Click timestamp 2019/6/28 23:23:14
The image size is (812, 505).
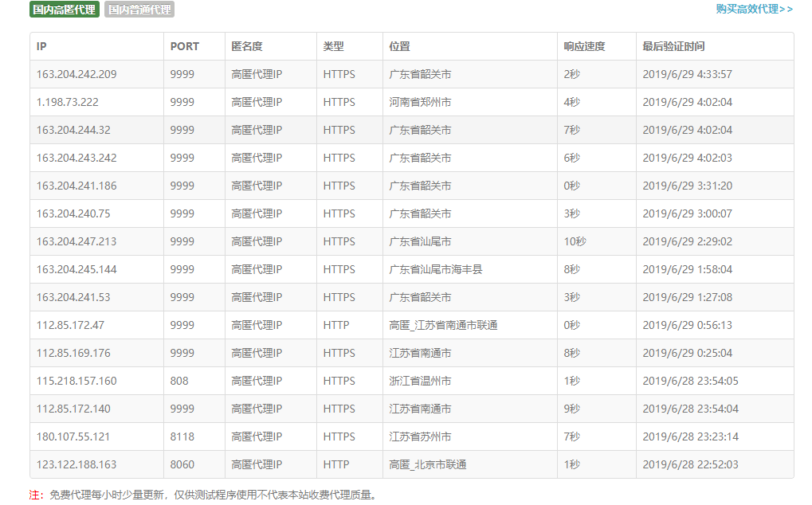(690, 438)
